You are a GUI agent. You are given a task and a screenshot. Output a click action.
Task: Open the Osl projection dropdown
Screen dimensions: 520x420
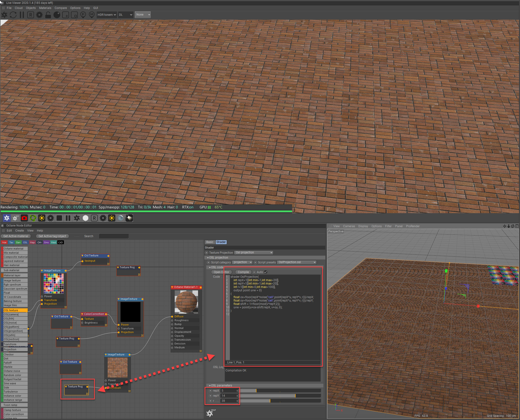pyautogui.click(x=254, y=253)
